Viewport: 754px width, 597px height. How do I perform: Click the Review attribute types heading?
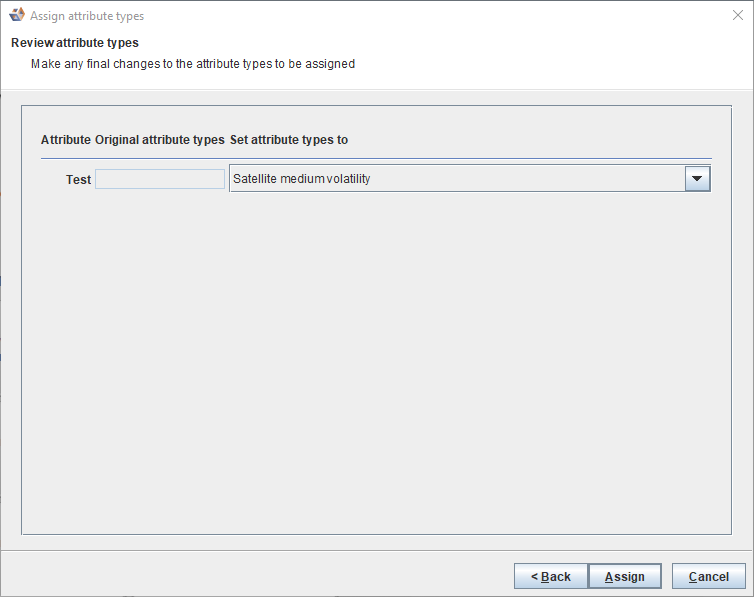[75, 43]
